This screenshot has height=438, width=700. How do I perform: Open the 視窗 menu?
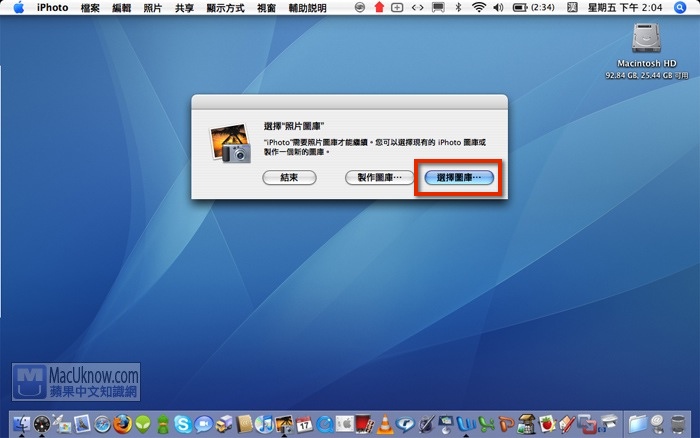click(x=267, y=8)
